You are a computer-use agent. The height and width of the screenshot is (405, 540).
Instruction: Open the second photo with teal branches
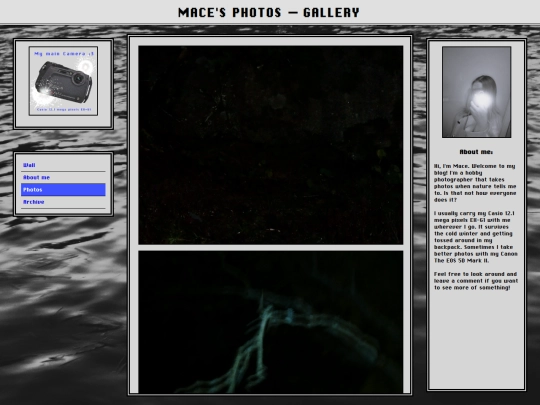(271, 322)
